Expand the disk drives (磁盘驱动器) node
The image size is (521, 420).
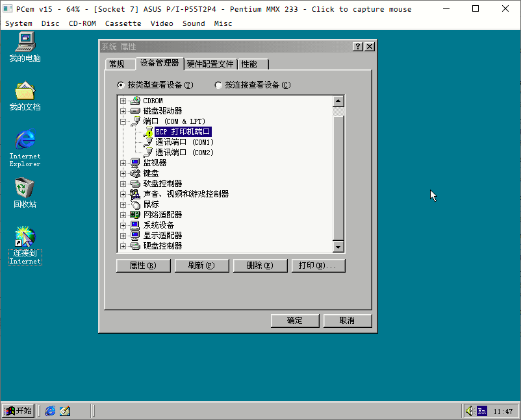tap(123, 111)
